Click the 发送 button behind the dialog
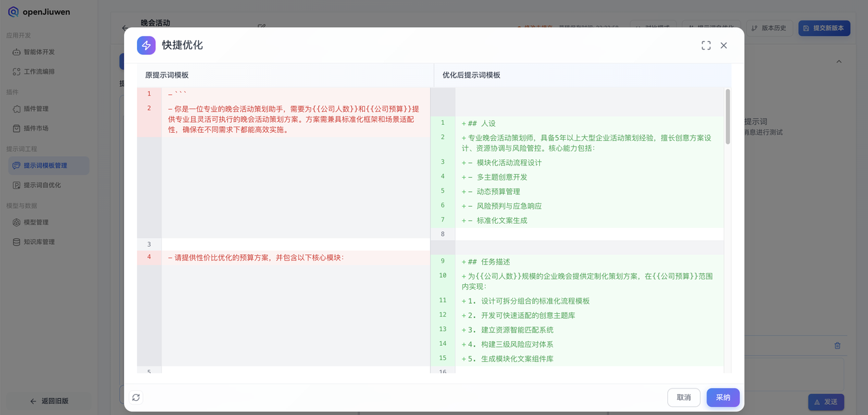 click(826, 402)
